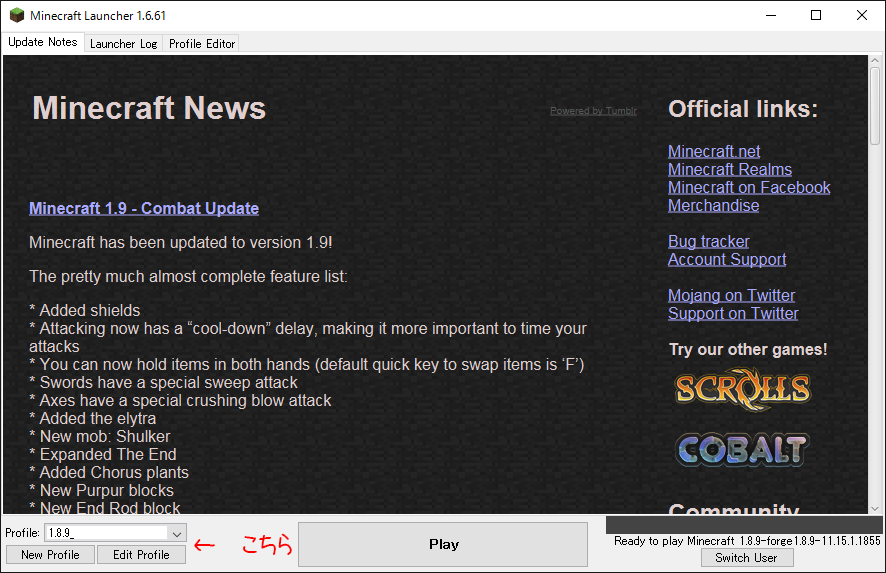886x573 pixels.
Task: Open the Profile dropdown arrow
Action: pos(176,534)
